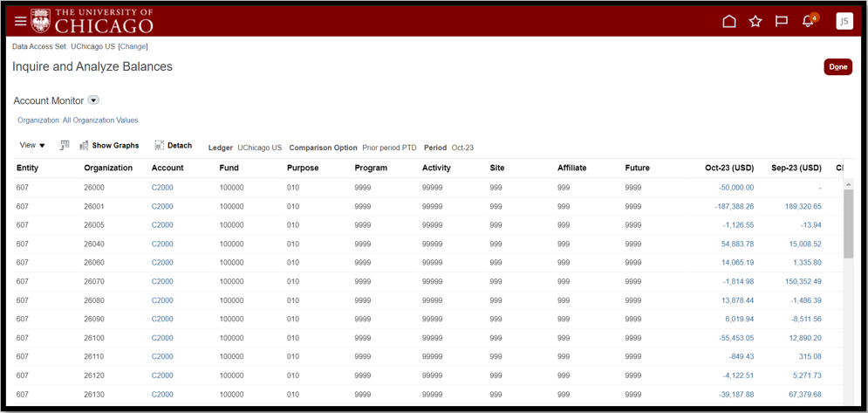Image resolution: width=868 pixels, height=413 pixels.
Task: Click Organization: All Organization Values link
Action: pos(78,120)
